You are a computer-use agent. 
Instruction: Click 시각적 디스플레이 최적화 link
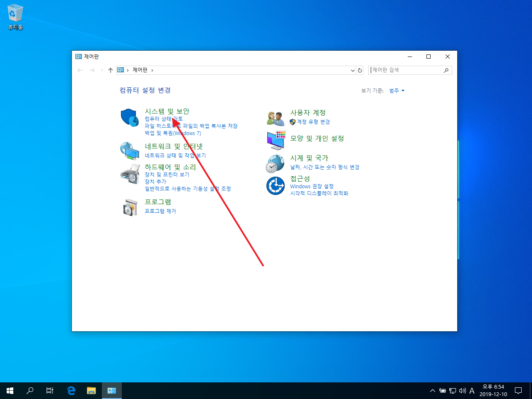319,194
